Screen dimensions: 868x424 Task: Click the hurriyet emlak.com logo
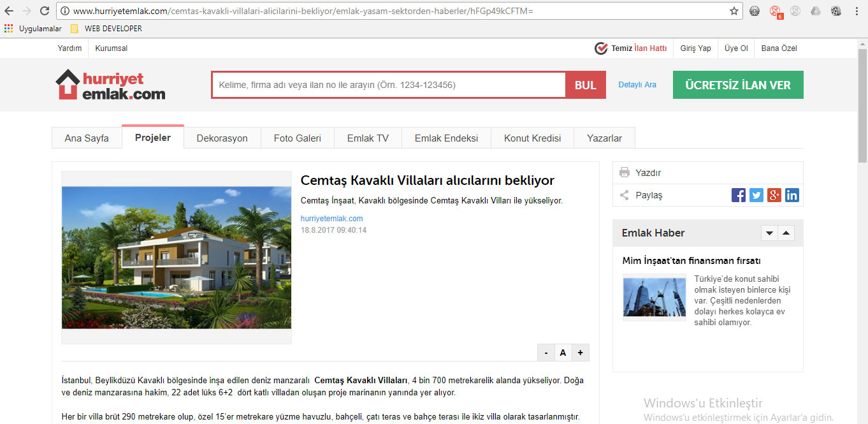point(110,85)
